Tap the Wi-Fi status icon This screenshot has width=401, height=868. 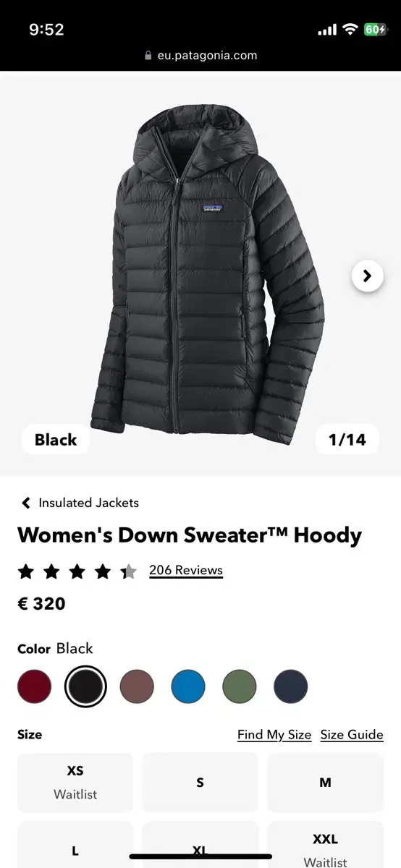pos(350,30)
